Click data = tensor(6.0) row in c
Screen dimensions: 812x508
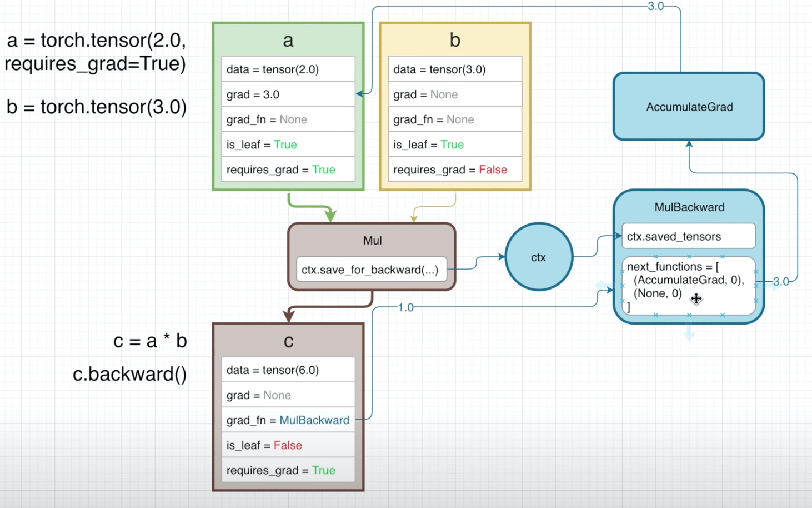coord(288,370)
